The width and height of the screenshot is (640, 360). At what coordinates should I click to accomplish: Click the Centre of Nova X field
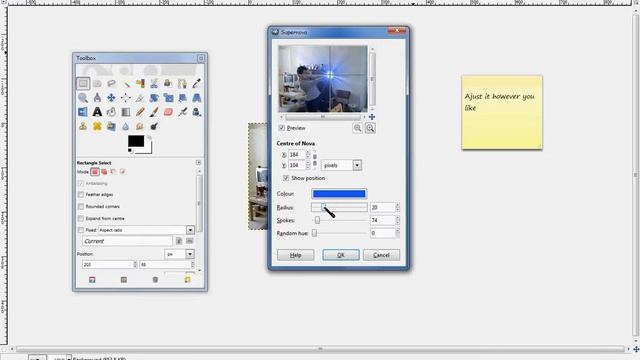(297, 155)
